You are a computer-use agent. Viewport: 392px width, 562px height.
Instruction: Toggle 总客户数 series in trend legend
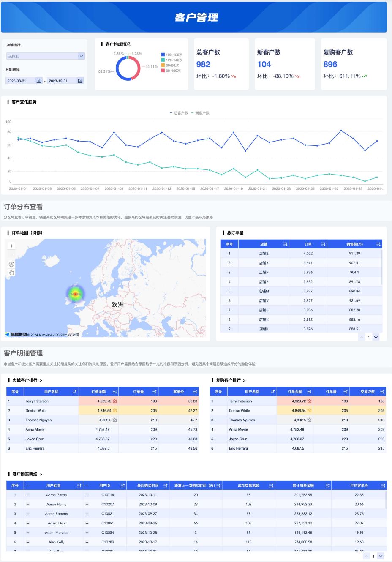179,113
